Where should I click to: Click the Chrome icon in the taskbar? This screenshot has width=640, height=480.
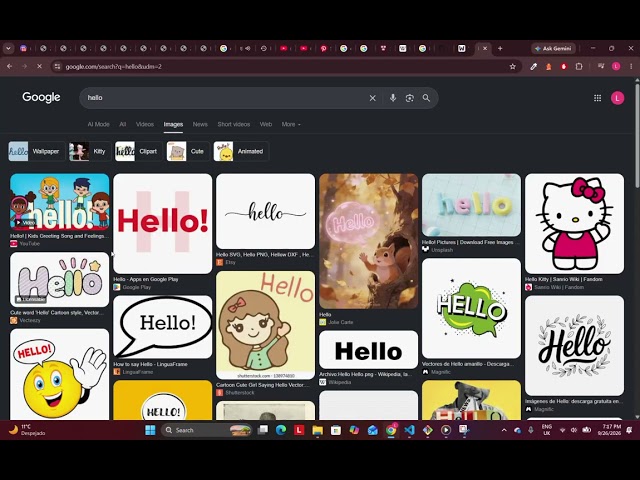[x=391, y=430]
